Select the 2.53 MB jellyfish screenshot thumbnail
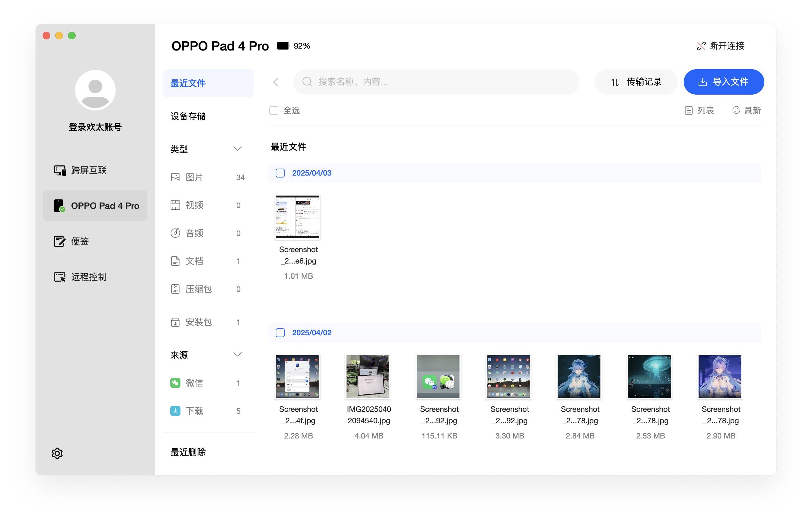 click(x=649, y=376)
